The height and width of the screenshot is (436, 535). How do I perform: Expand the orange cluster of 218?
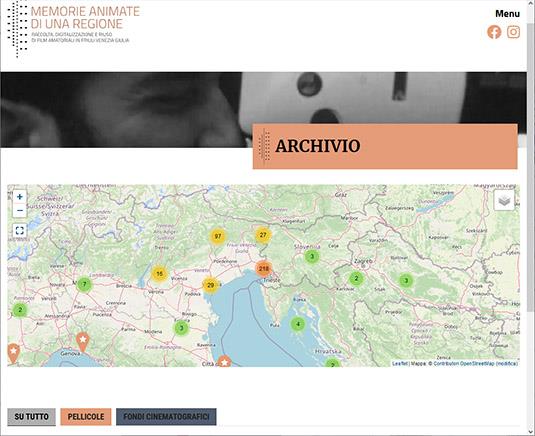(263, 268)
